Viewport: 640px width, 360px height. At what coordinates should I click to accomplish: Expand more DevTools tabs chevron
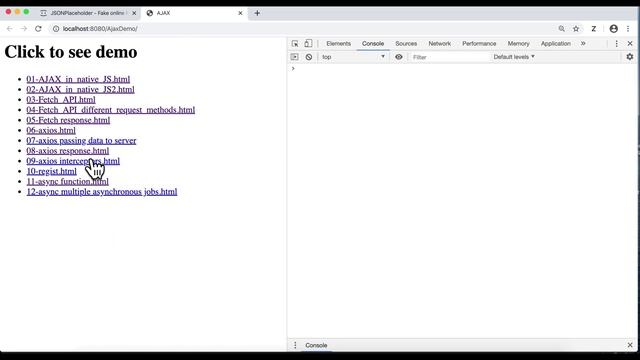pos(583,43)
